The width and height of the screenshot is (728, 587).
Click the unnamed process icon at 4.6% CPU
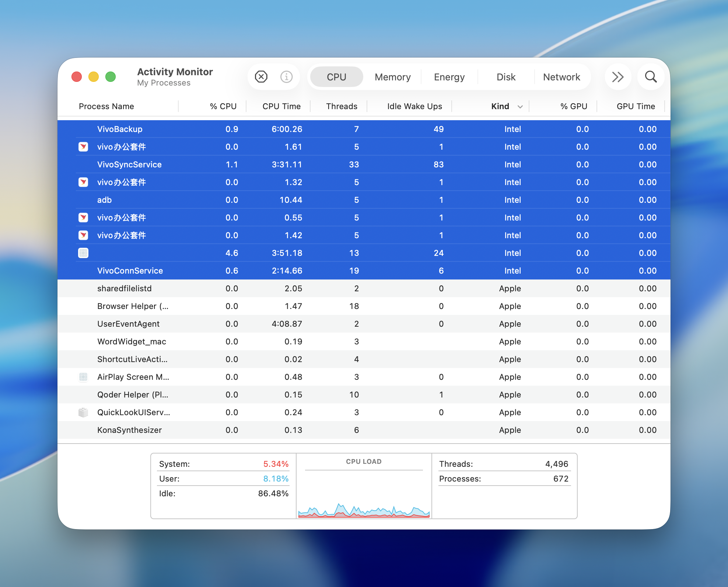[83, 253]
